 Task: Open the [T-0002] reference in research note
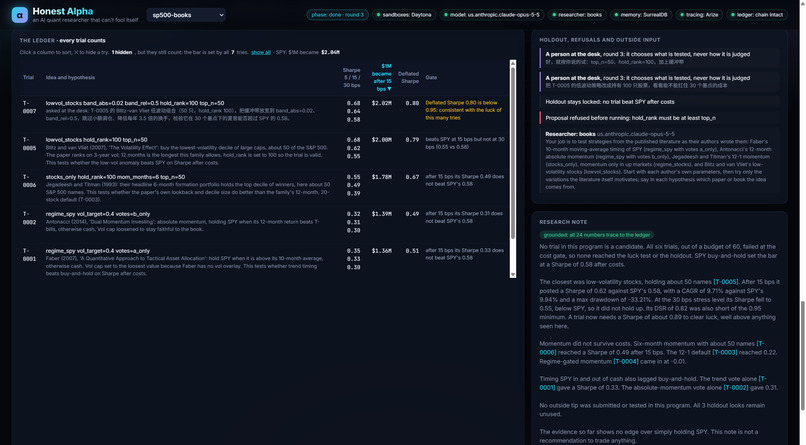click(x=736, y=387)
